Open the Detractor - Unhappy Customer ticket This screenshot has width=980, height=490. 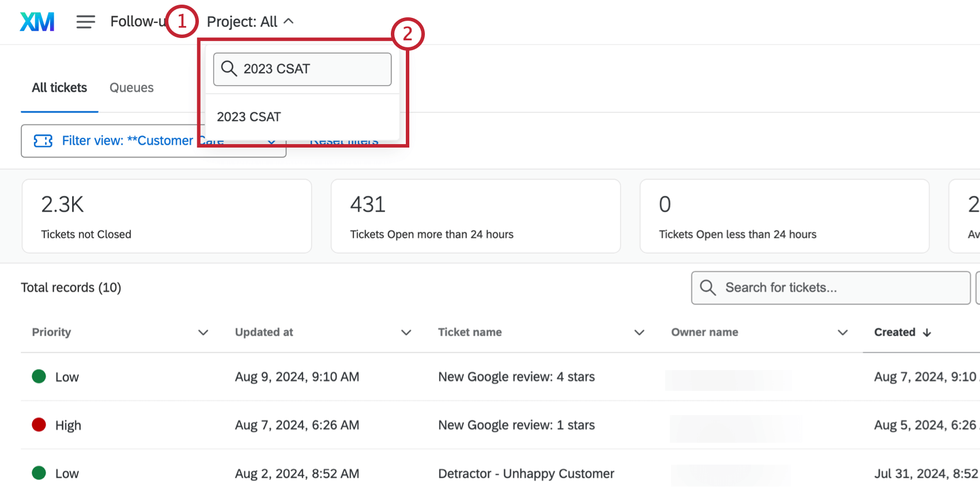pos(526,473)
